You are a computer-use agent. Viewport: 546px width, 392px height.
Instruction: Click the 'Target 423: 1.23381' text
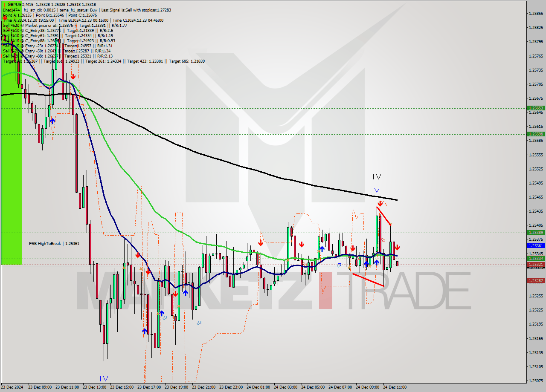pos(145,61)
